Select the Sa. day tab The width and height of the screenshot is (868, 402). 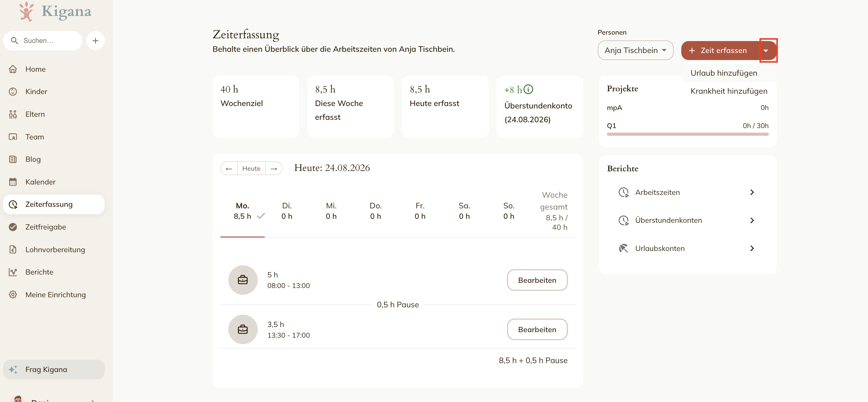(x=464, y=211)
